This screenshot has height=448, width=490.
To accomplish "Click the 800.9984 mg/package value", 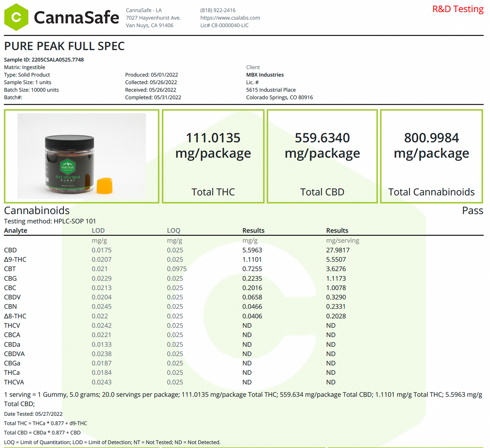I will pos(431,146).
